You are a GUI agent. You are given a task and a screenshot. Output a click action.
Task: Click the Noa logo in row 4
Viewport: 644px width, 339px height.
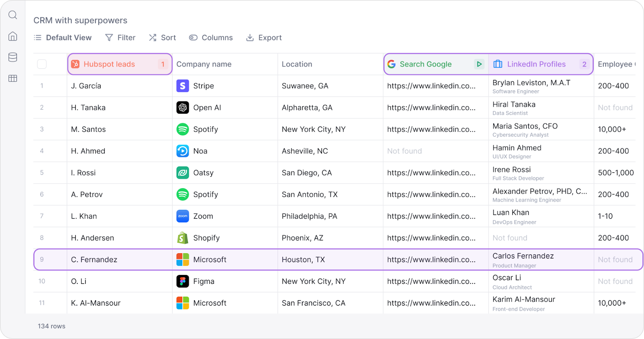click(x=183, y=151)
